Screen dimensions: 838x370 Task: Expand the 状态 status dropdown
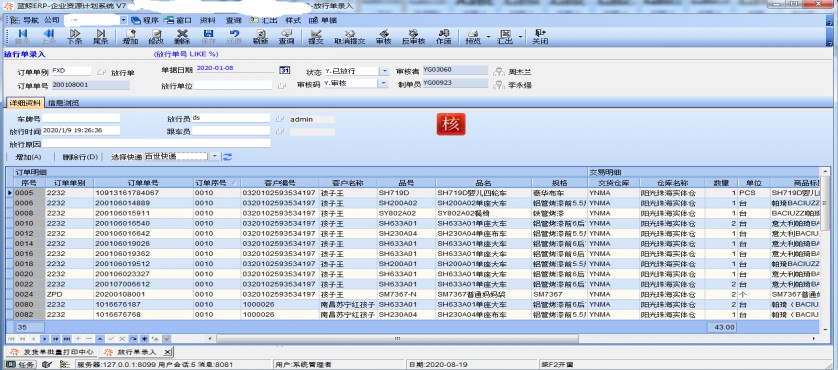(x=384, y=71)
